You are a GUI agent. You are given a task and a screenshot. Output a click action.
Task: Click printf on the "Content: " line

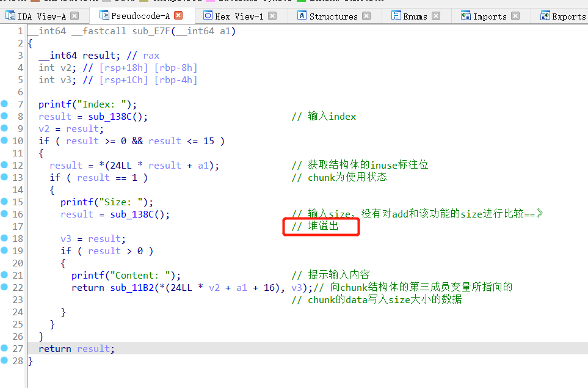[x=88, y=276]
